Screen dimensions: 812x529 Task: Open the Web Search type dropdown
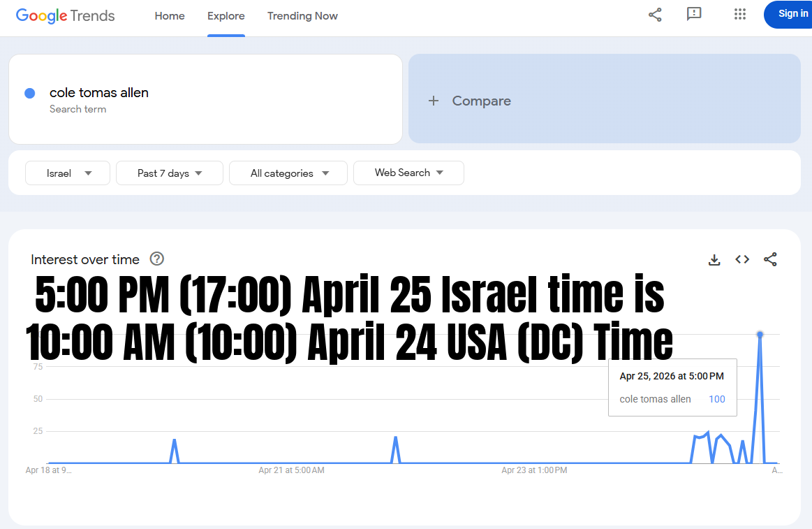[x=408, y=173]
